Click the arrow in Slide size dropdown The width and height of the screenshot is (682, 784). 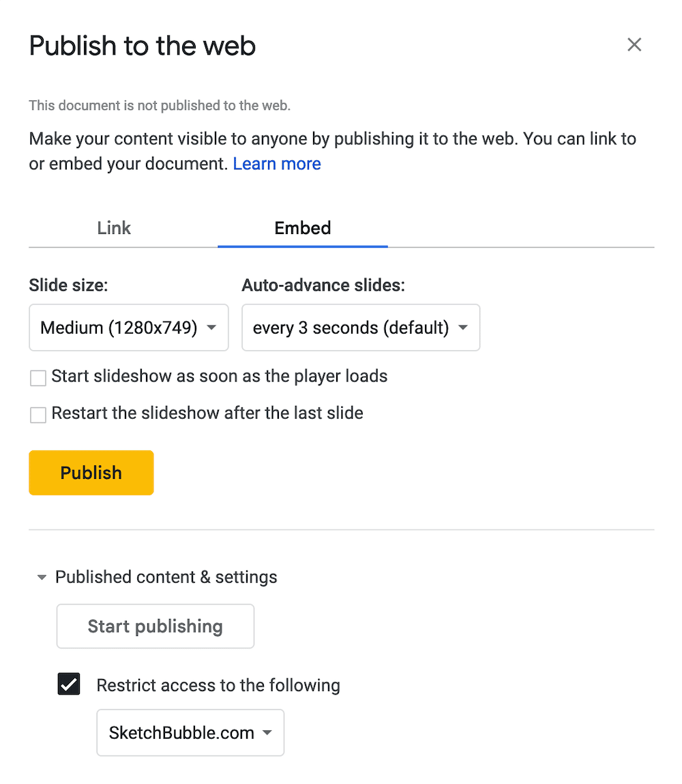click(211, 328)
